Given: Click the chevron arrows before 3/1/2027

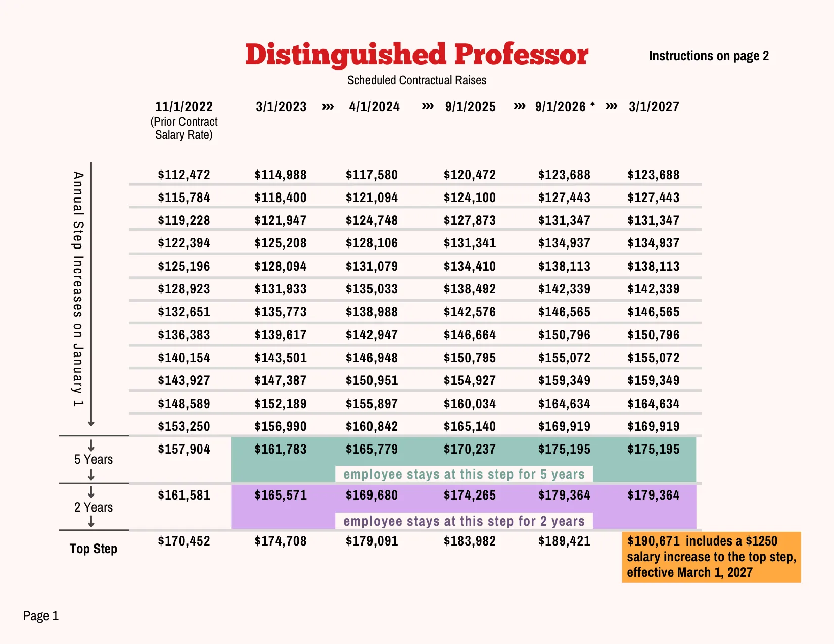Looking at the screenshot, I should pos(612,106).
